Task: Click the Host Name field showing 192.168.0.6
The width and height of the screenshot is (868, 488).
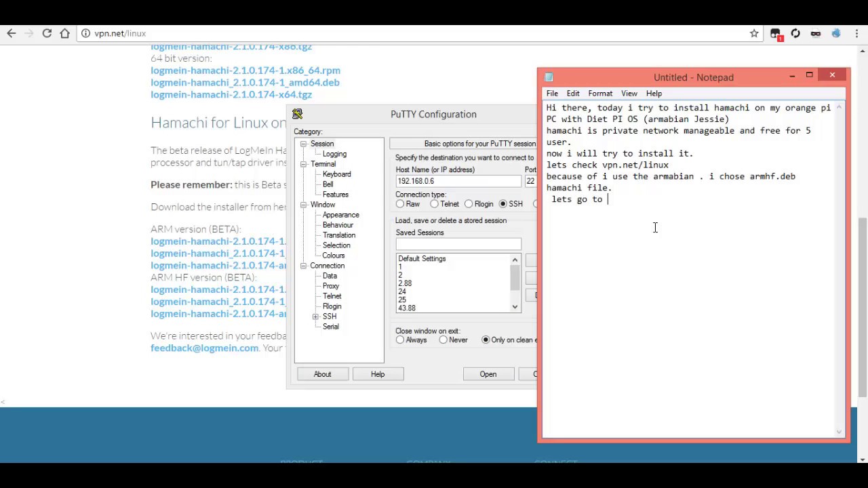Action: (458, 181)
